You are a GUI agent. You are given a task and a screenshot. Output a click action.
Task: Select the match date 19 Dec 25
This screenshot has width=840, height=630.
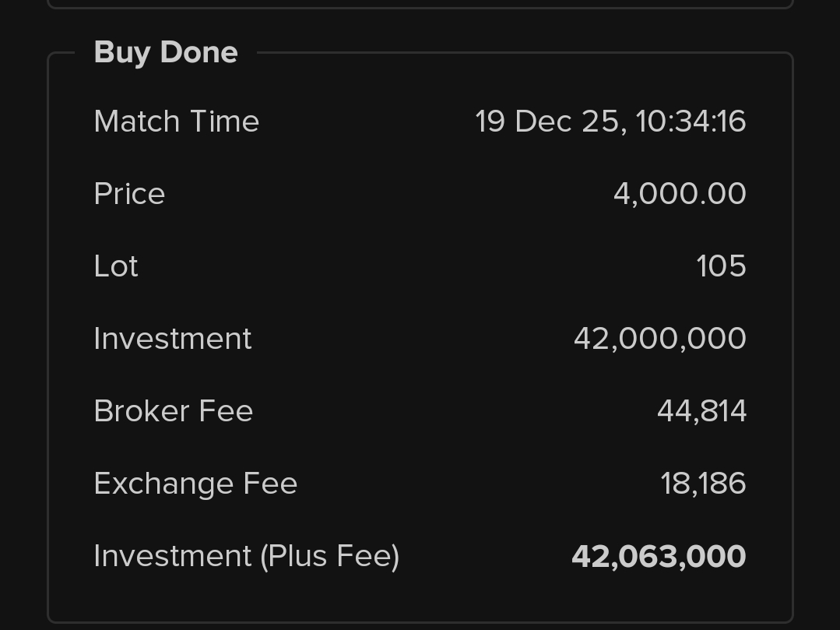549,121
